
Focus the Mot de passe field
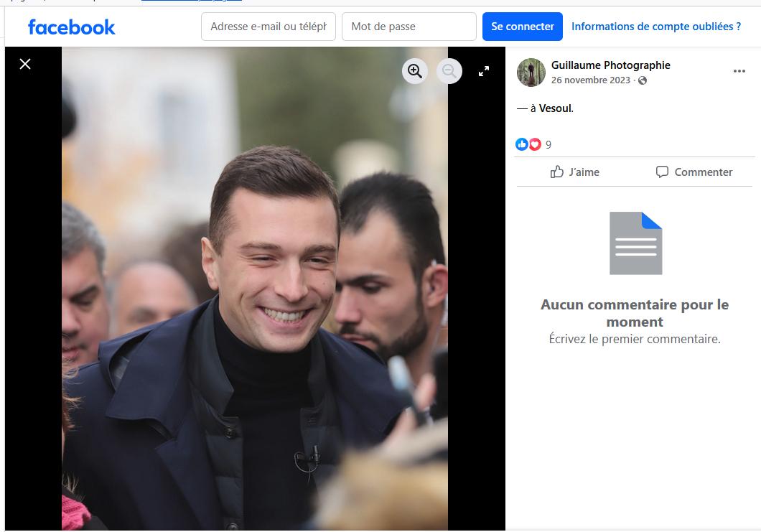coord(408,27)
